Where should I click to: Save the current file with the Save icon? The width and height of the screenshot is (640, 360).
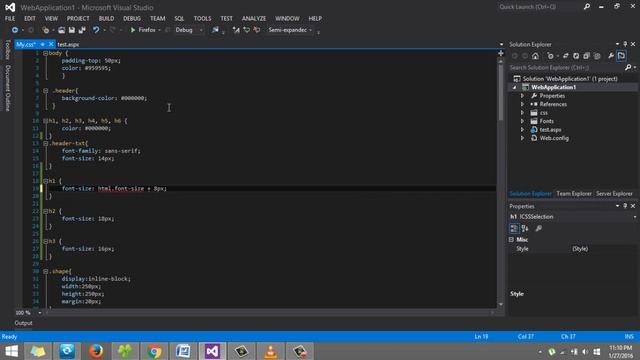tap(72, 30)
